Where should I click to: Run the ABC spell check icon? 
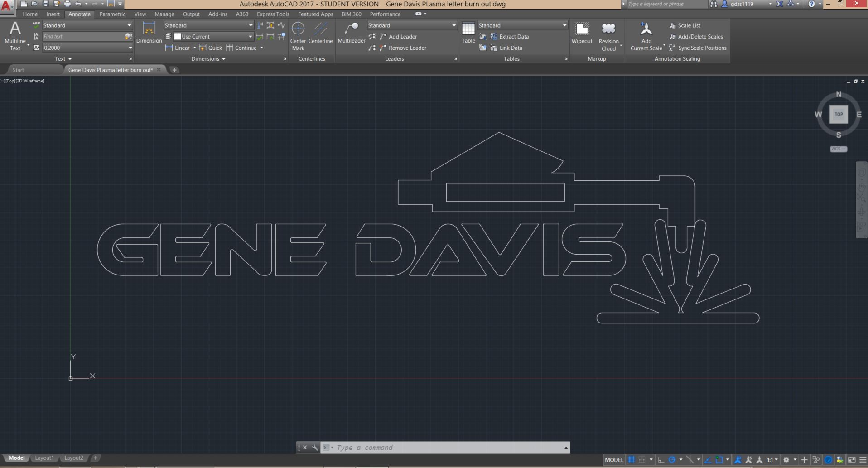[x=36, y=25]
